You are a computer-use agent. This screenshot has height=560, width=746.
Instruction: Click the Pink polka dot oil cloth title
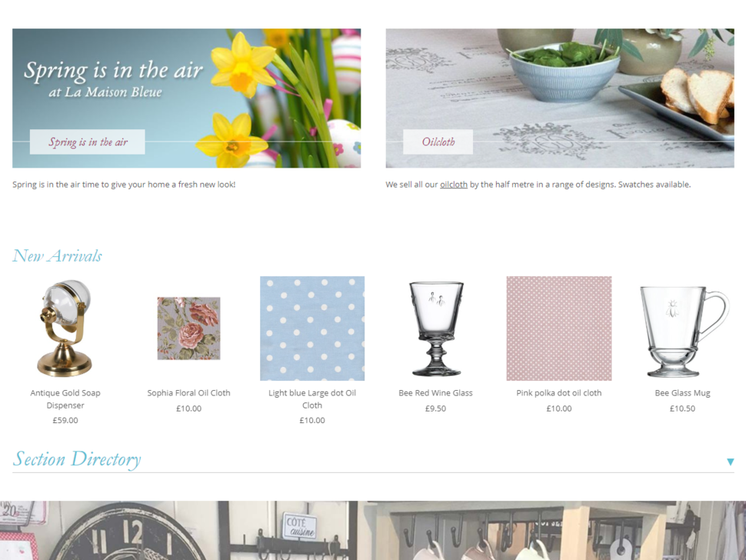[559, 393]
